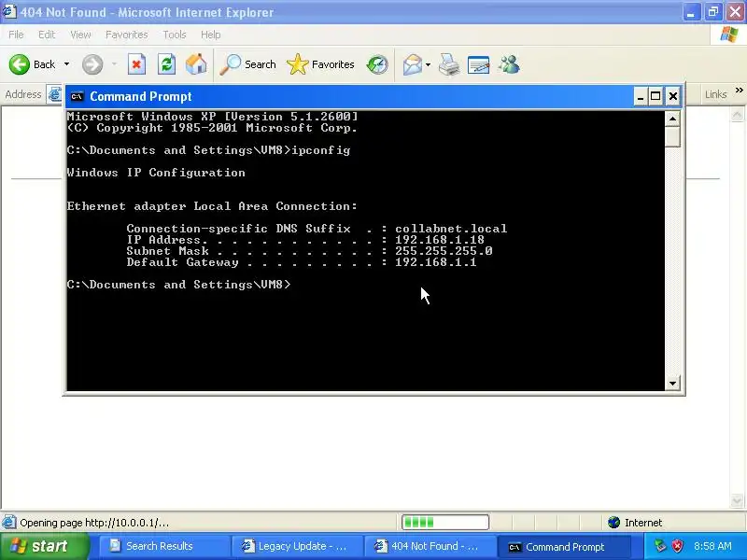This screenshot has height=560, width=747.
Task: Click the Back arrow icon in Internet Explorer
Action: pos(20,64)
